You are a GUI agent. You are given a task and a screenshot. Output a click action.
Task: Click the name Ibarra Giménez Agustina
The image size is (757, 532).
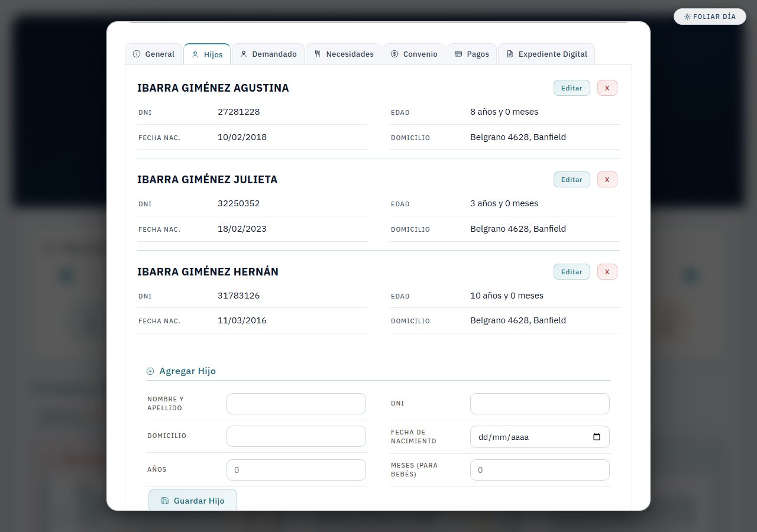(213, 88)
